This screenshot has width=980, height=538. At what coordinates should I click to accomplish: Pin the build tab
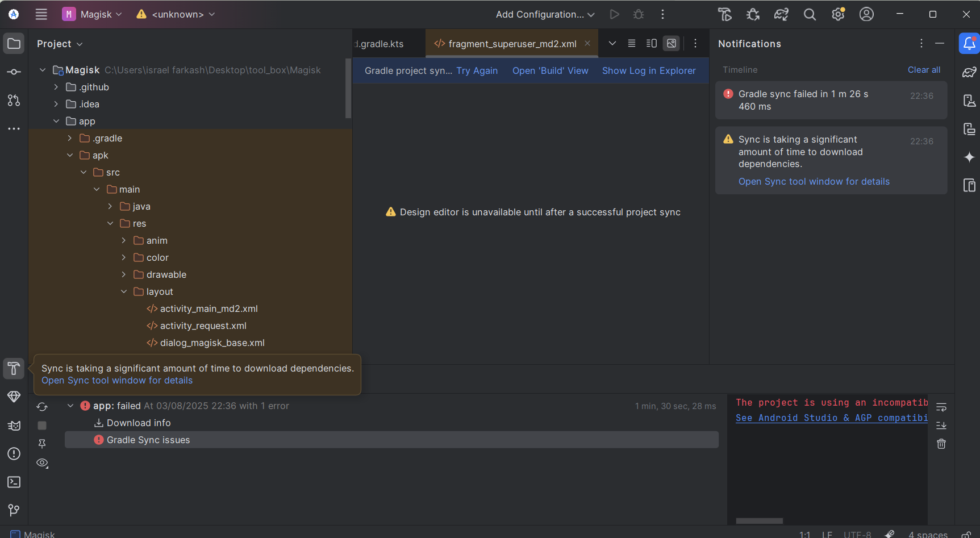tap(42, 444)
